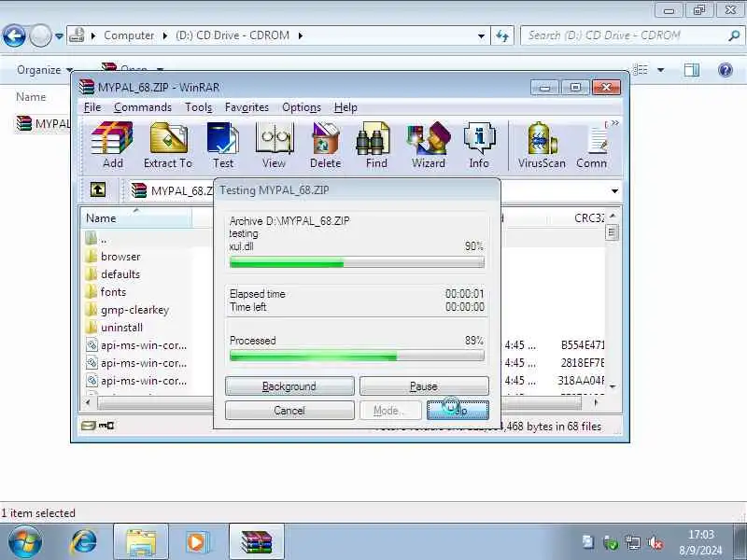Click the Add toolbar icon in WinRAR

tap(112, 145)
